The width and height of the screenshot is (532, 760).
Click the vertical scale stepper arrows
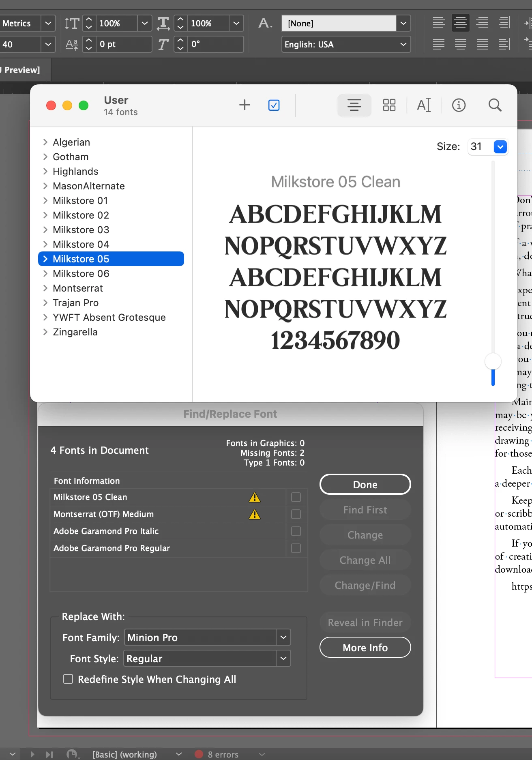(x=89, y=23)
